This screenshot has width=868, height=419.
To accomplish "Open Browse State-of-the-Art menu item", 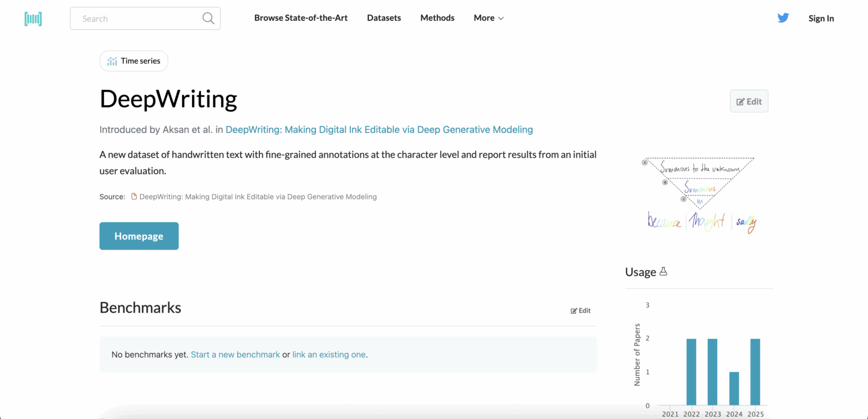I will point(301,18).
